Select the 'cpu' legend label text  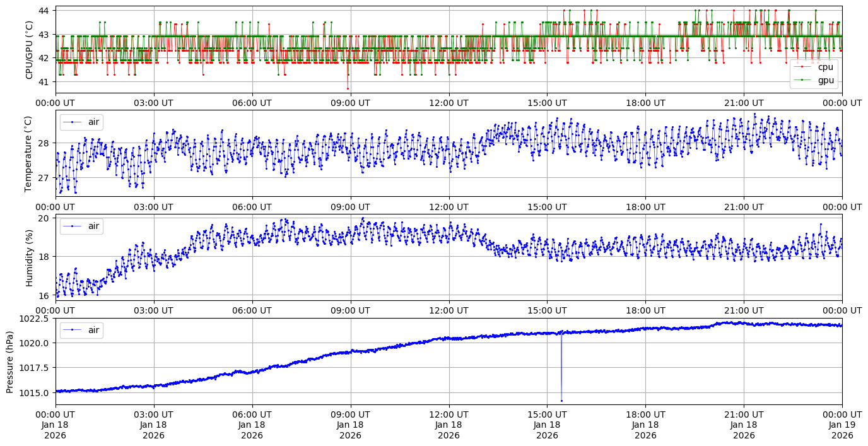click(825, 66)
